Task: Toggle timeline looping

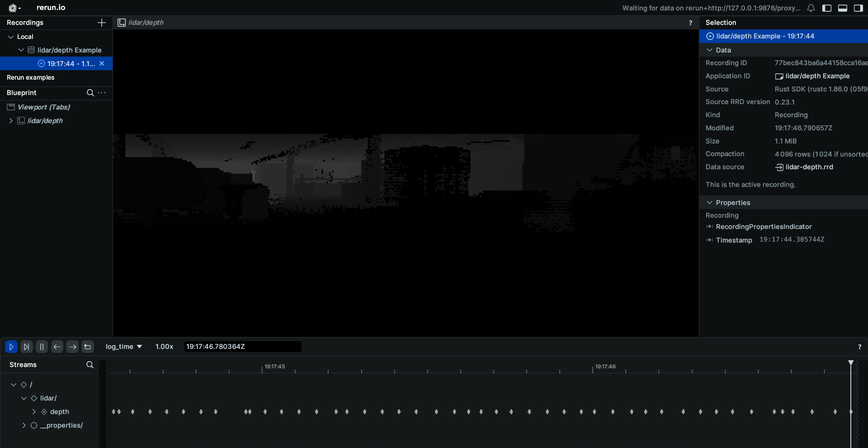Action: [88, 347]
